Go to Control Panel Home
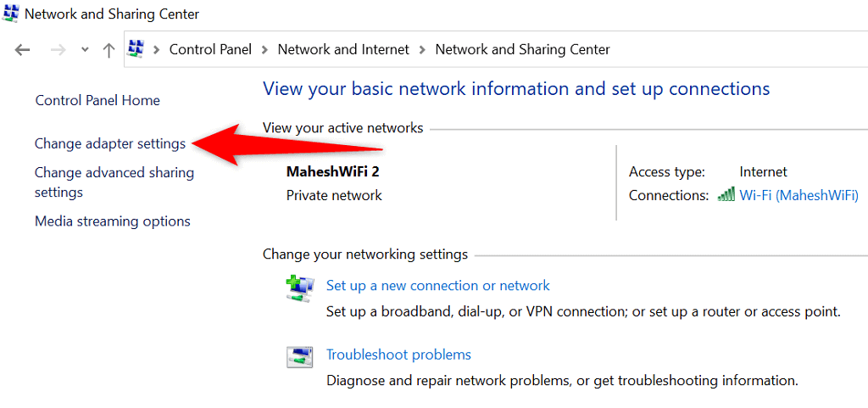 tap(97, 100)
